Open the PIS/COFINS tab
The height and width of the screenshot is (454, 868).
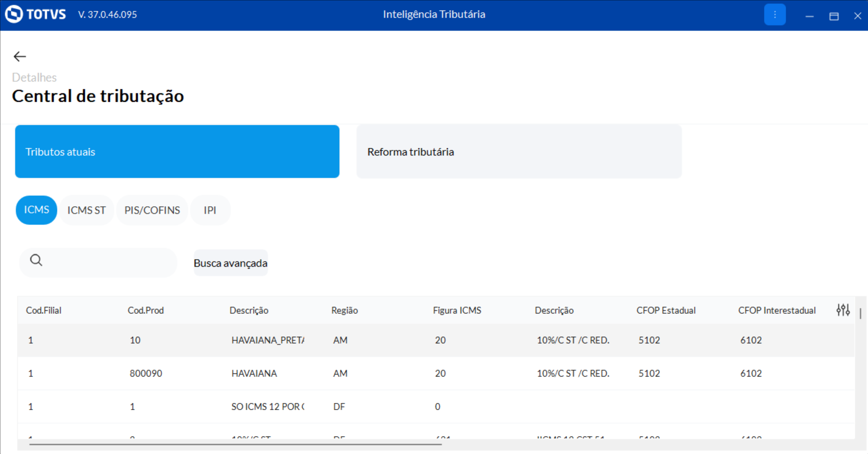pyautogui.click(x=152, y=210)
